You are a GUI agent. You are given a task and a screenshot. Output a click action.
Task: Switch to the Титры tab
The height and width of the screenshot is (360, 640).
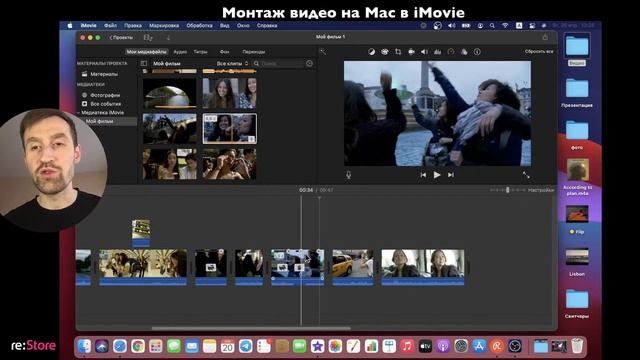coord(200,52)
